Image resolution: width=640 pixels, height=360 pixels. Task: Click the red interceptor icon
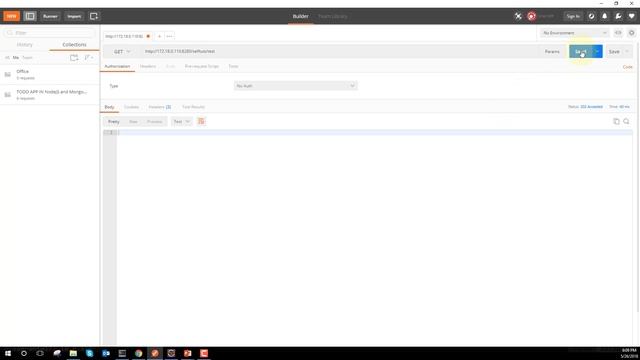(531, 16)
